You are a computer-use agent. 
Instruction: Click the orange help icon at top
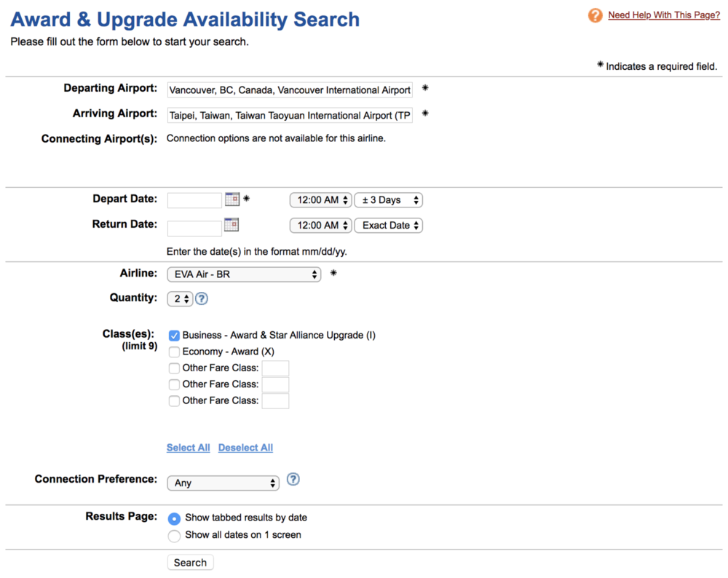pyautogui.click(x=596, y=15)
